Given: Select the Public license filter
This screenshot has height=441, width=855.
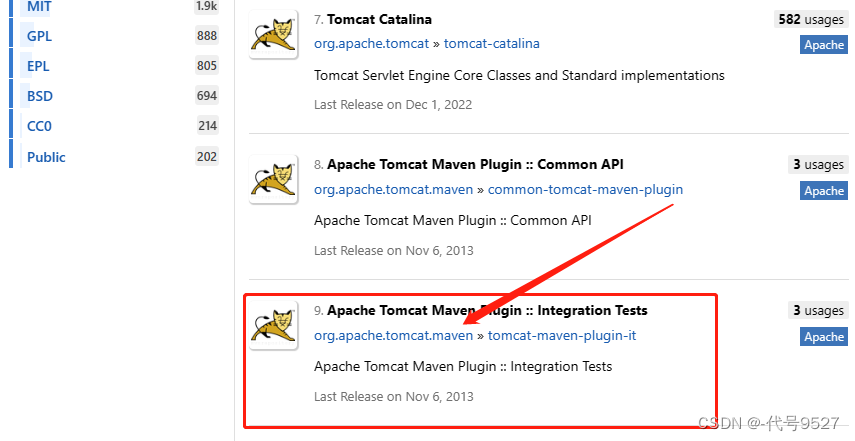Looking at the screenshot, I should [46, 157].
